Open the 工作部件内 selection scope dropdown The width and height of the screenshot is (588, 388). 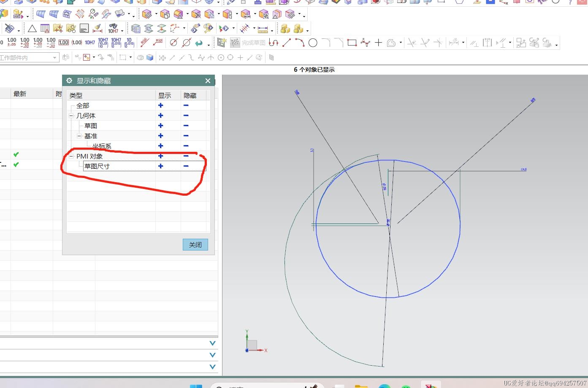[x=55, y=58]
